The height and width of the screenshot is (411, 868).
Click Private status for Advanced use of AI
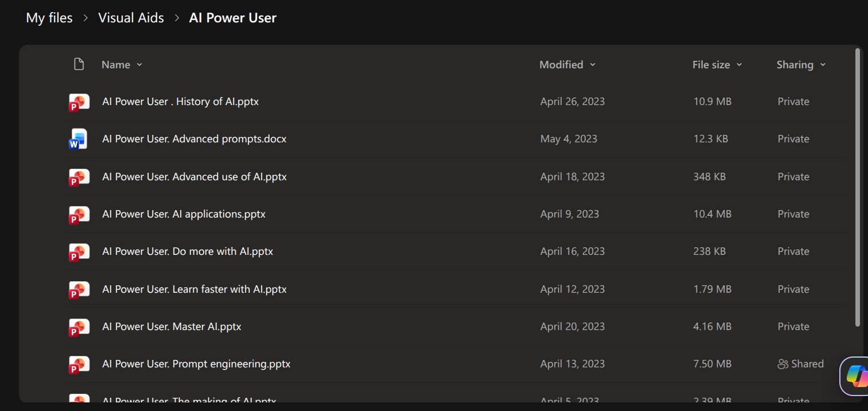click(x=793, y=177)
